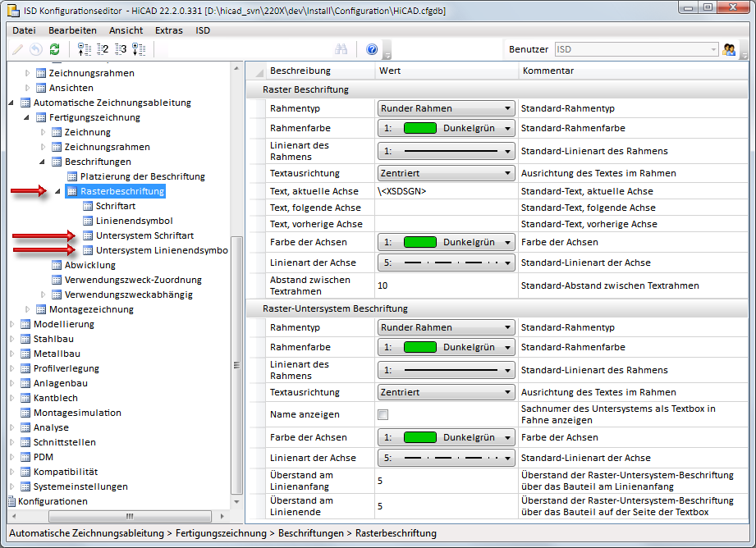Collapse the Beschriftungen tree node
756x548 pixels.
coord(44,162)
